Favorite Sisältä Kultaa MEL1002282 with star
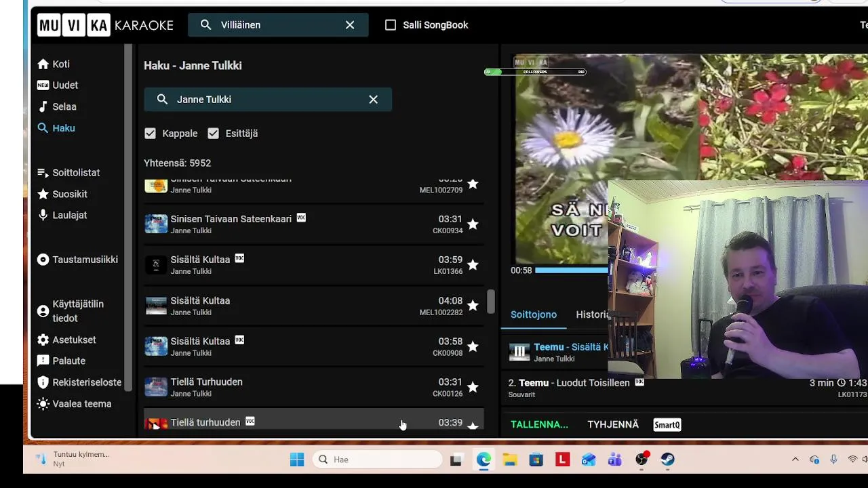The width and height of the screenshot is (868, 488). 473,306
